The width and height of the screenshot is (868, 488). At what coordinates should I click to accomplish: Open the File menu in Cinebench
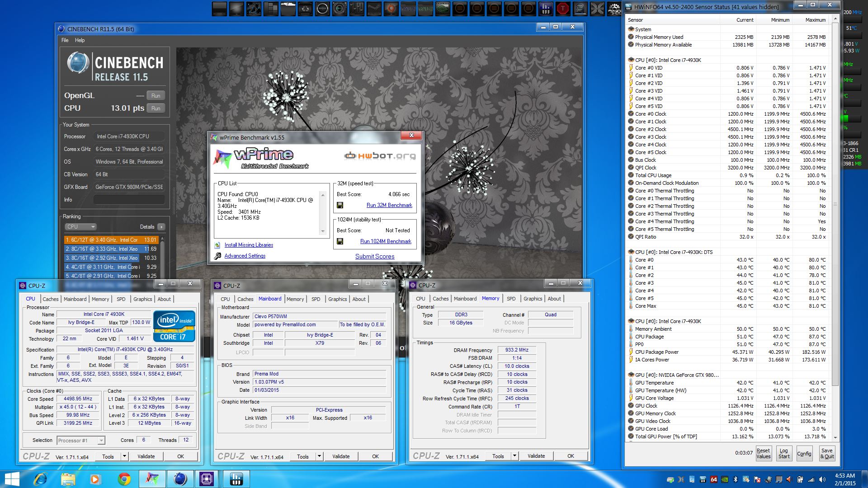[x=65, y=40]
